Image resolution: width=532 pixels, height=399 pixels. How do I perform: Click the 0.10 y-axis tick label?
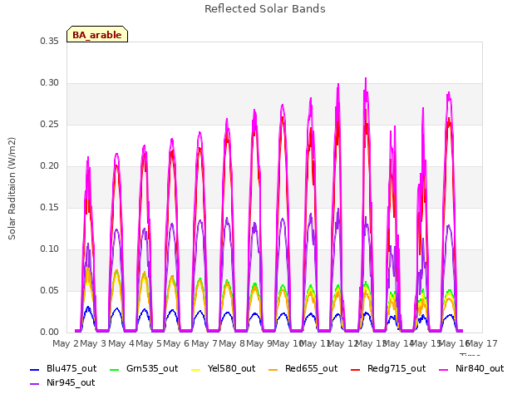[50, 249]
